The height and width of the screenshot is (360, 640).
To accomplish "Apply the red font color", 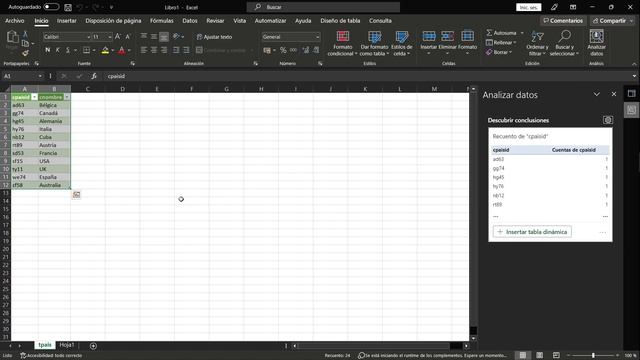I will coord(122,50).
